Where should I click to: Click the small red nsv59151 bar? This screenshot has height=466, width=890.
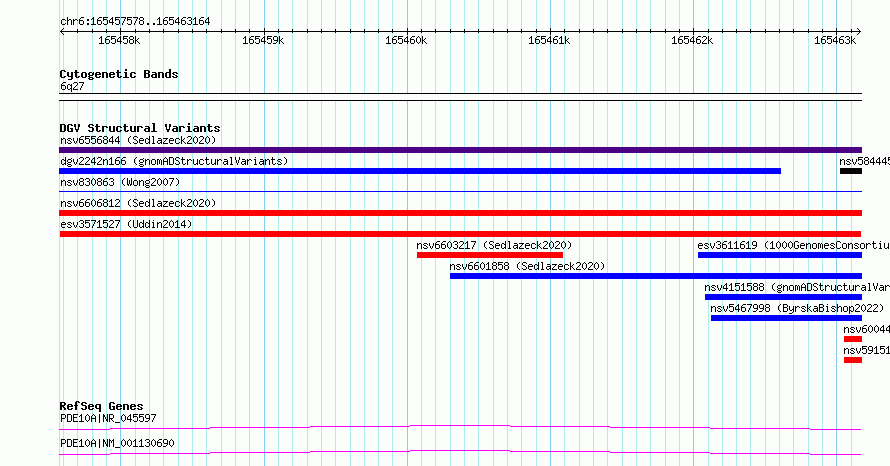tap(853, 360)
